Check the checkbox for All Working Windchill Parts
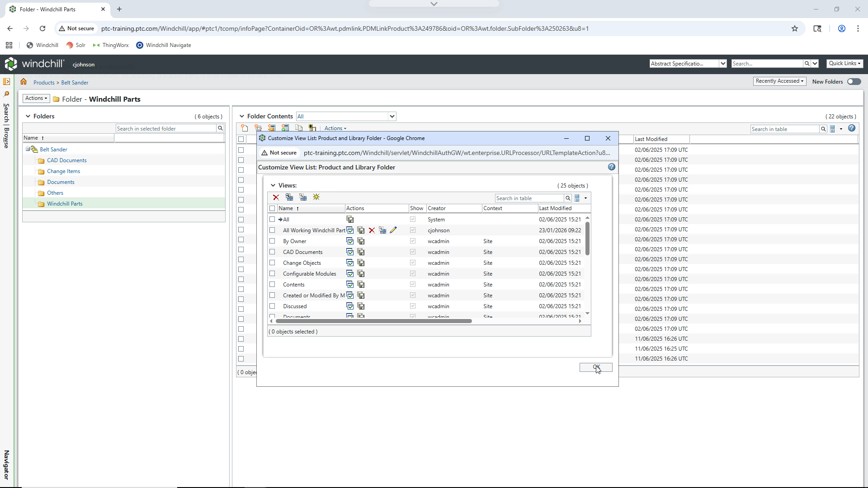Viewport: 868px width, 488px height. [x=272, y=230]
